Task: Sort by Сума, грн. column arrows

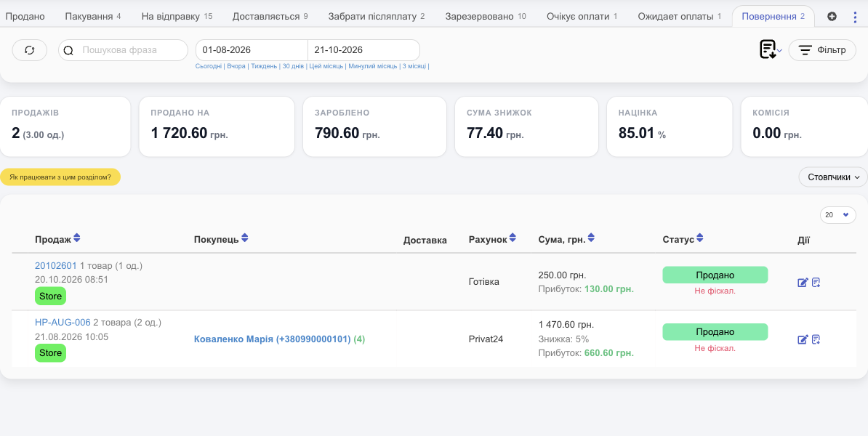Action: 591,238
